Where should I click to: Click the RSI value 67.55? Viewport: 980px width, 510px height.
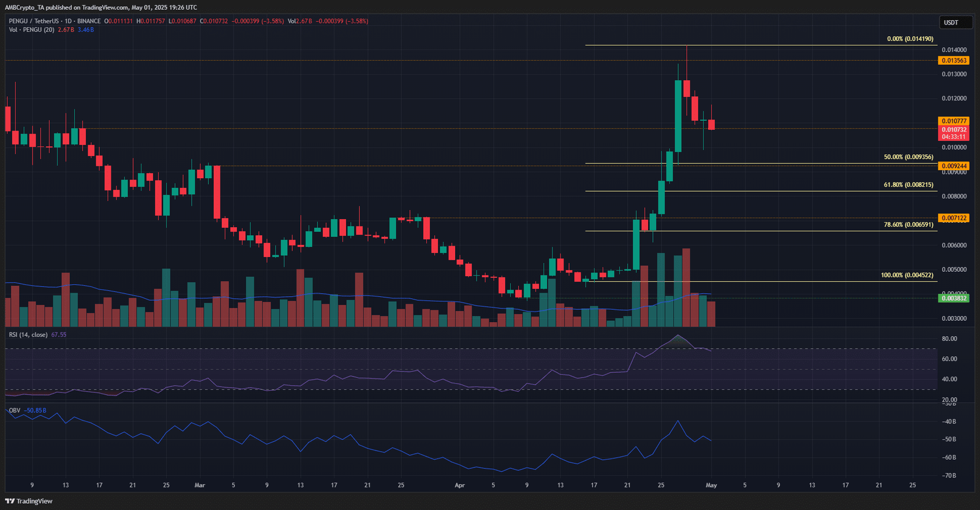[59, 335]
